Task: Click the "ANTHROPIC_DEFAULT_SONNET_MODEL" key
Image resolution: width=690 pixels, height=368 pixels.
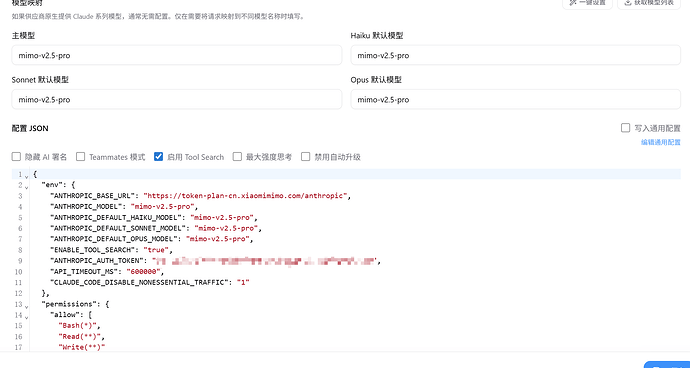Action: coord(118,228)
